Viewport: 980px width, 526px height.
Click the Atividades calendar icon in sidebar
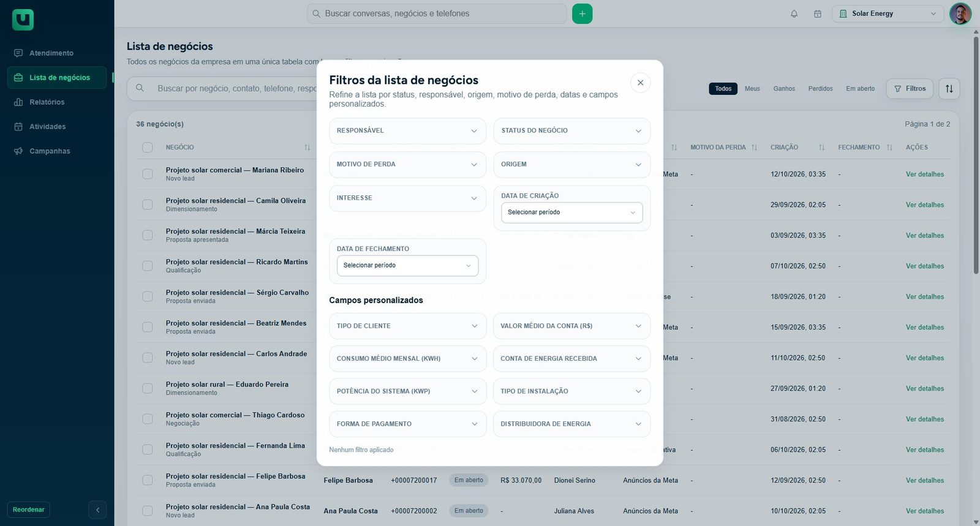coord(18,127)
